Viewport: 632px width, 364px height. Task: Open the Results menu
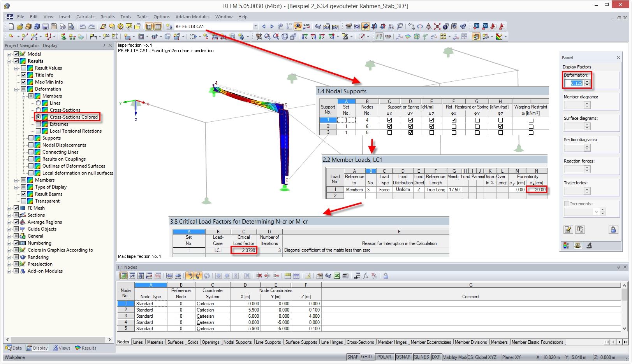[107, 17]
